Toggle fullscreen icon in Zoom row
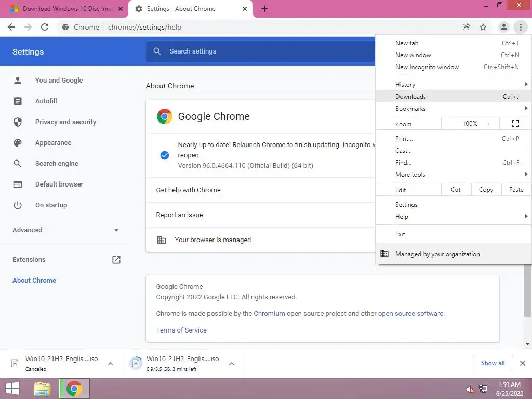 [x=515, y=124]
